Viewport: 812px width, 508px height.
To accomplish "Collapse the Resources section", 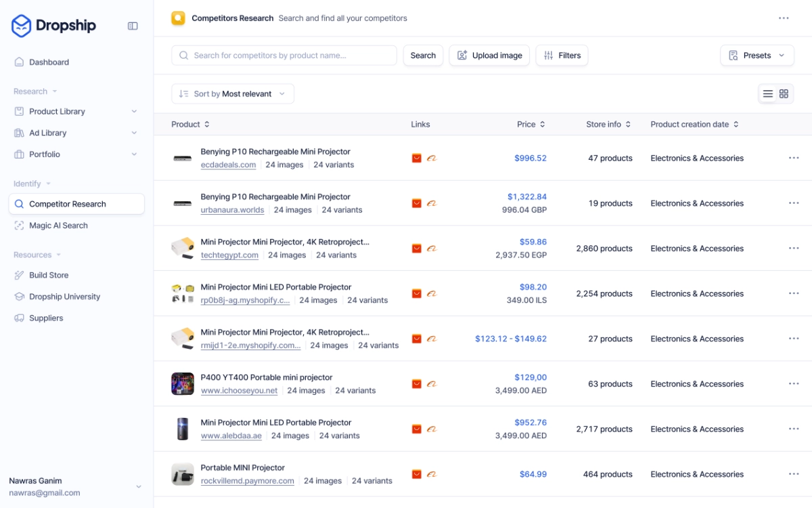I will [x=37, y=255].
